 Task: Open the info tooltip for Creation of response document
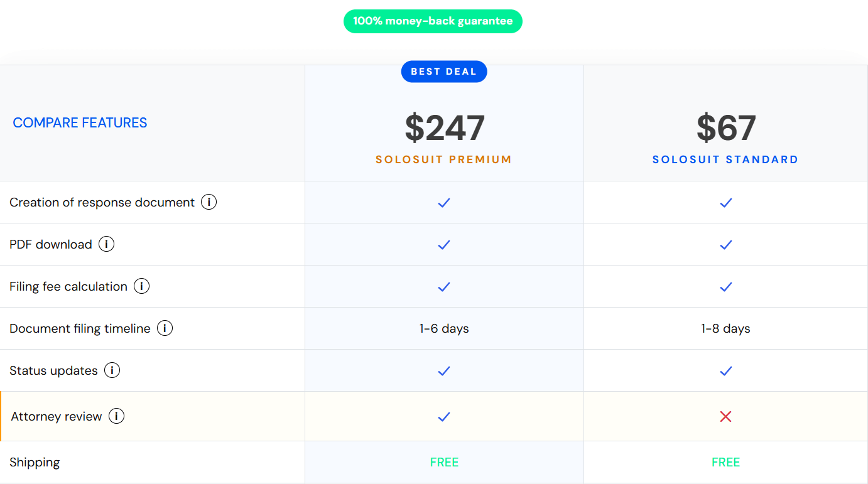(209, 202)
